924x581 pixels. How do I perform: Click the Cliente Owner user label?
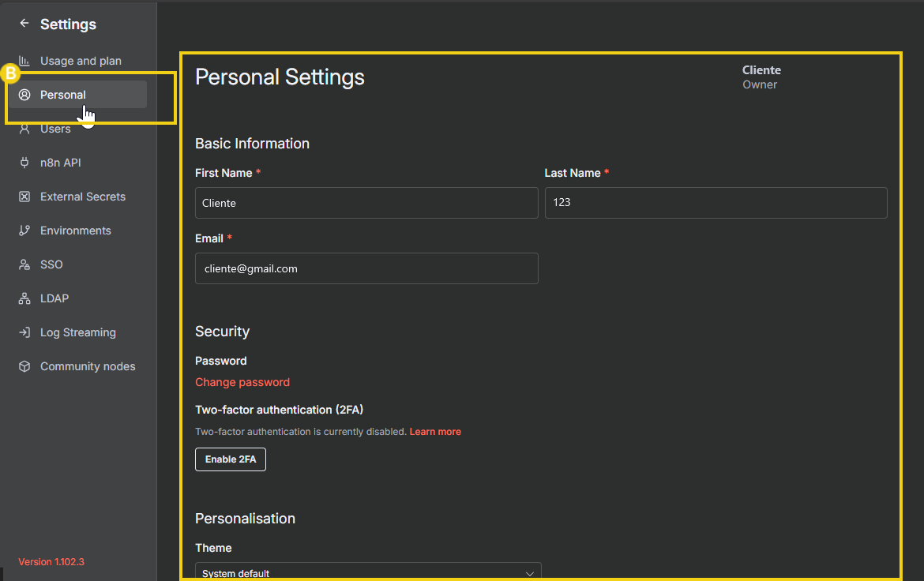(761, 77)
